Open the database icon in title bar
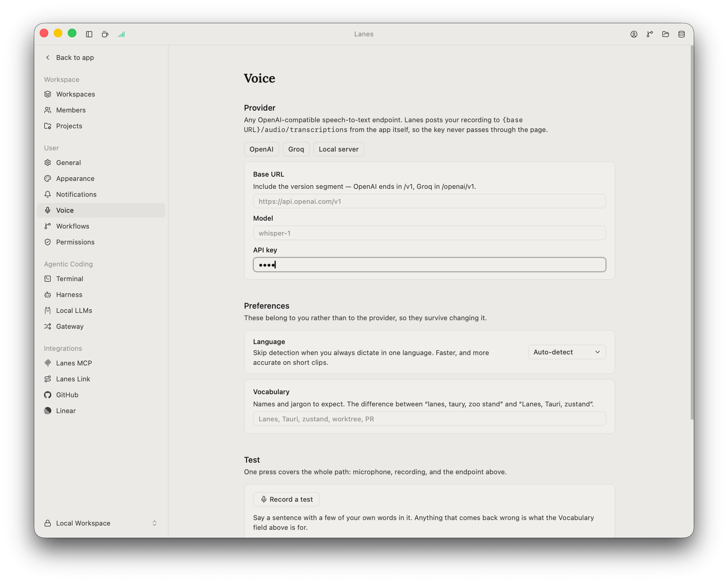728x583 pixels. 681,34
